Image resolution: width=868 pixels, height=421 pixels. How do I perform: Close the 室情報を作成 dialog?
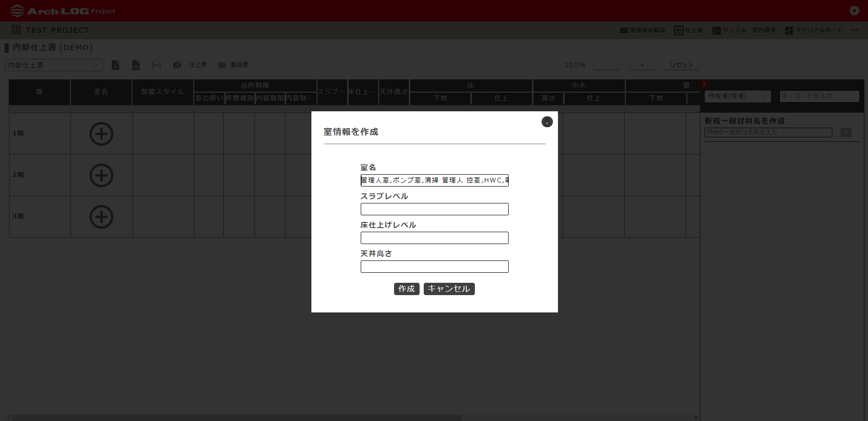[x=547, y=122]
